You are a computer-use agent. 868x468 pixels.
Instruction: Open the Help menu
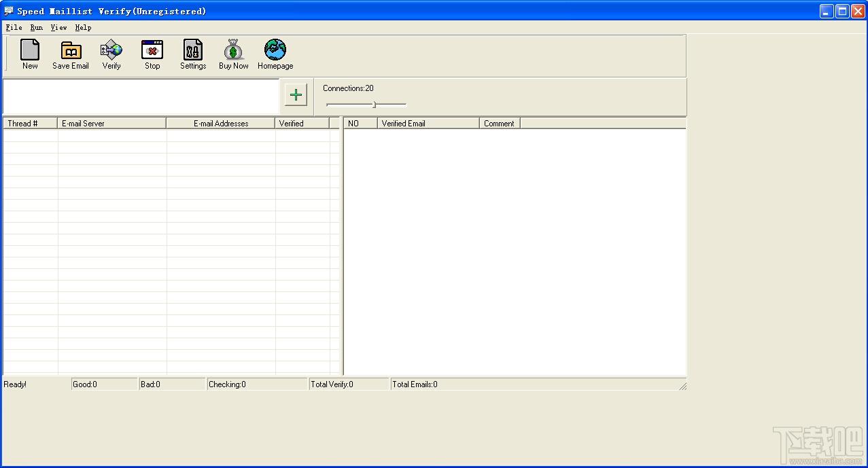(x=83, y=27)
